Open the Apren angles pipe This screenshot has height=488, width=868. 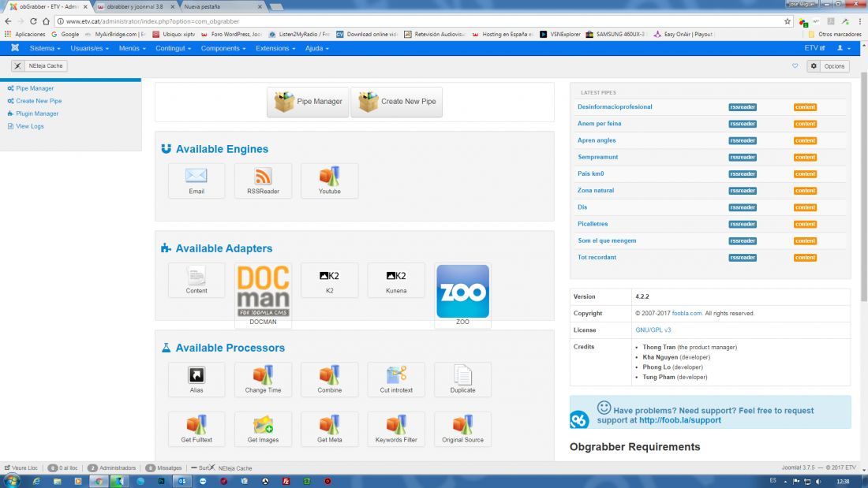597,140
